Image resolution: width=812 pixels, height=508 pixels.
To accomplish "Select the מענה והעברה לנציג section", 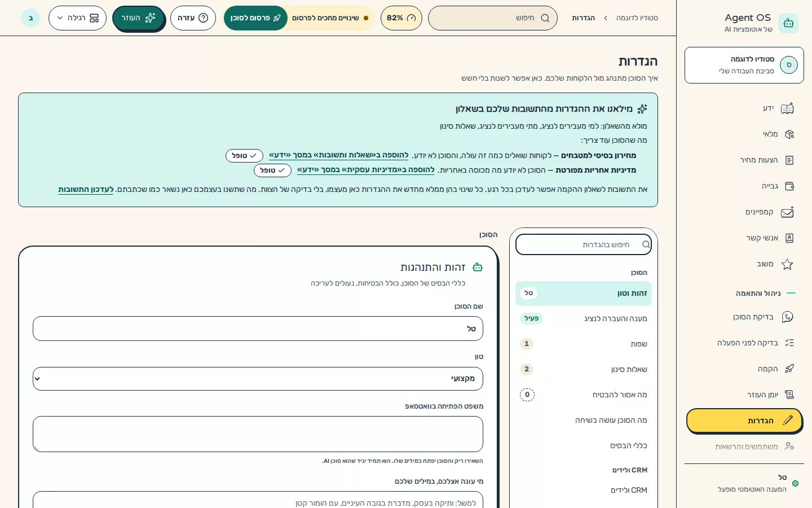I will coord(584,319).
